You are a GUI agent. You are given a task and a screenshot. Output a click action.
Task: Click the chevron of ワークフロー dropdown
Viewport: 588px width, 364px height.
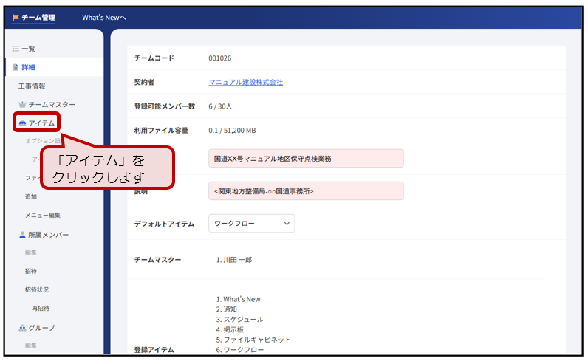tap(287, 224)
